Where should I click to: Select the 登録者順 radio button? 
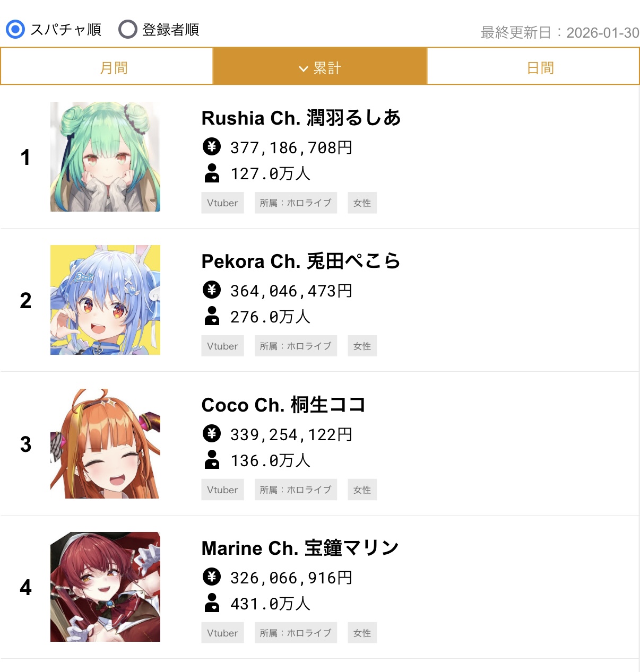click(x=128, y=29)
